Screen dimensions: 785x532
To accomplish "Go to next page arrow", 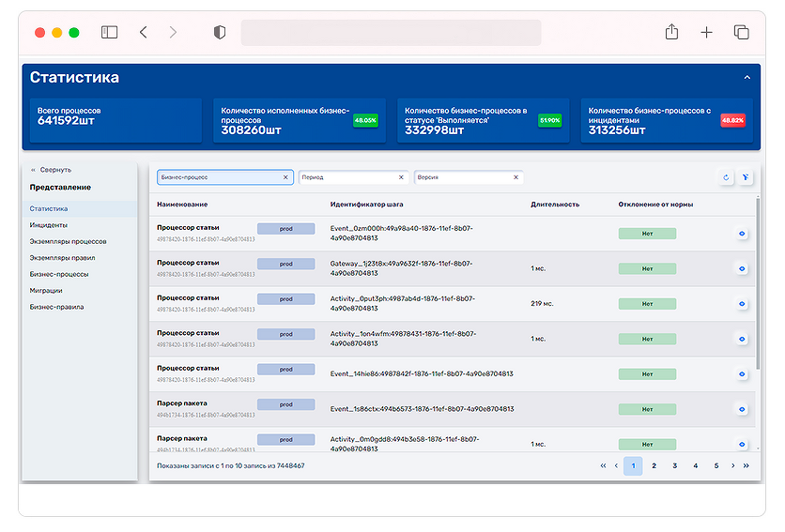I will 733,466.
